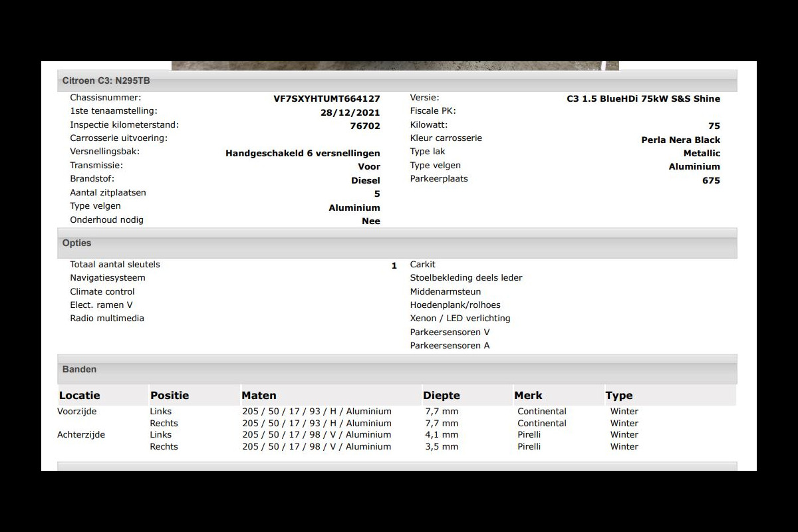
Task: Select the Navigatiesysteem option entry
Action: [108, 278]
